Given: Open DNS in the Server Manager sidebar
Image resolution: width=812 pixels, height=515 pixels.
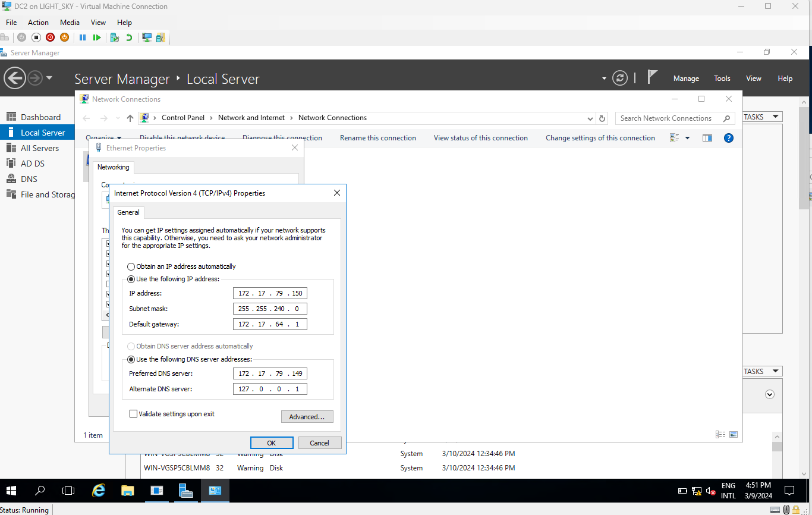Looking at the screenshot, I should [x=37, y=179].
